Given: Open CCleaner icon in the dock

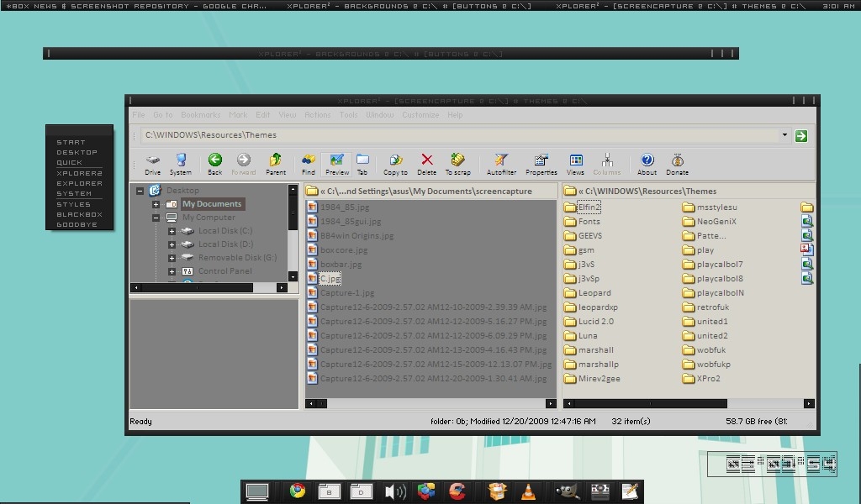Looking at the screenshot, I should [457, 491].
